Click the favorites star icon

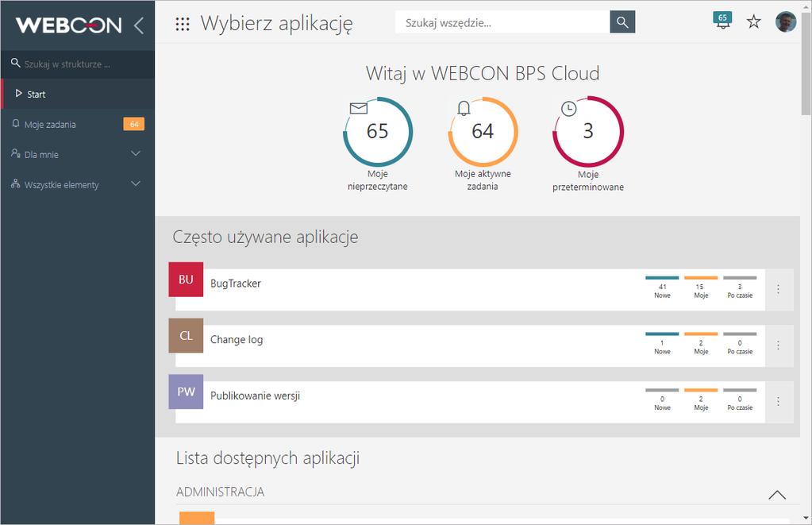753,21
